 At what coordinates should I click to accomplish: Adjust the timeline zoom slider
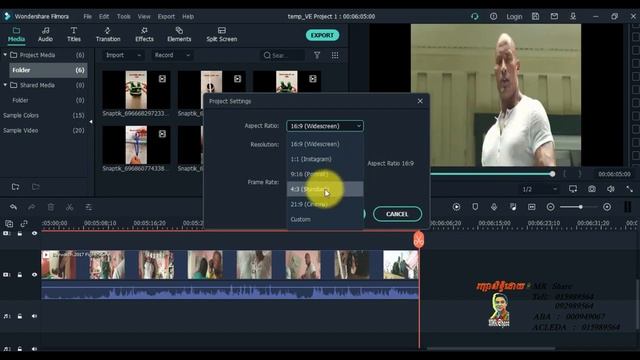pyautogui.click(x=580, y=207)
